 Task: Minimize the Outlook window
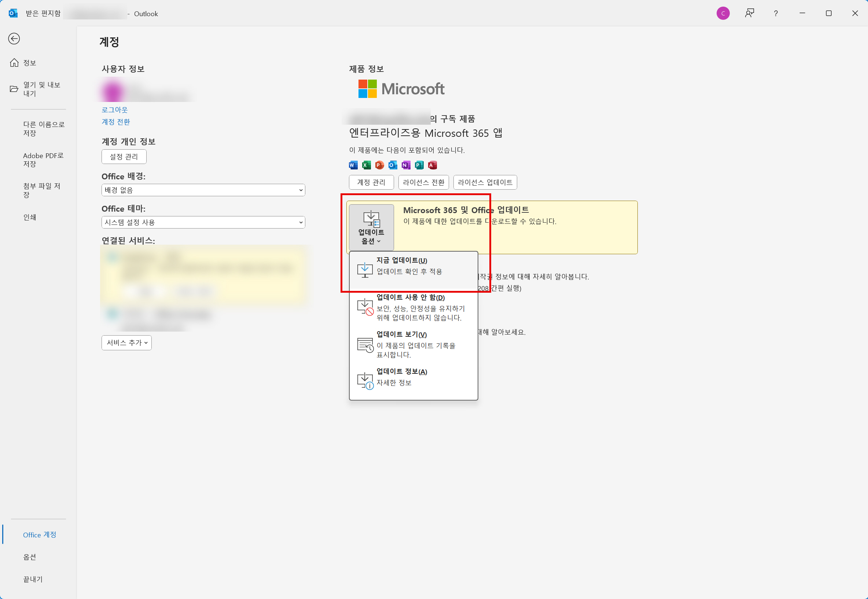tap(802, 14)
